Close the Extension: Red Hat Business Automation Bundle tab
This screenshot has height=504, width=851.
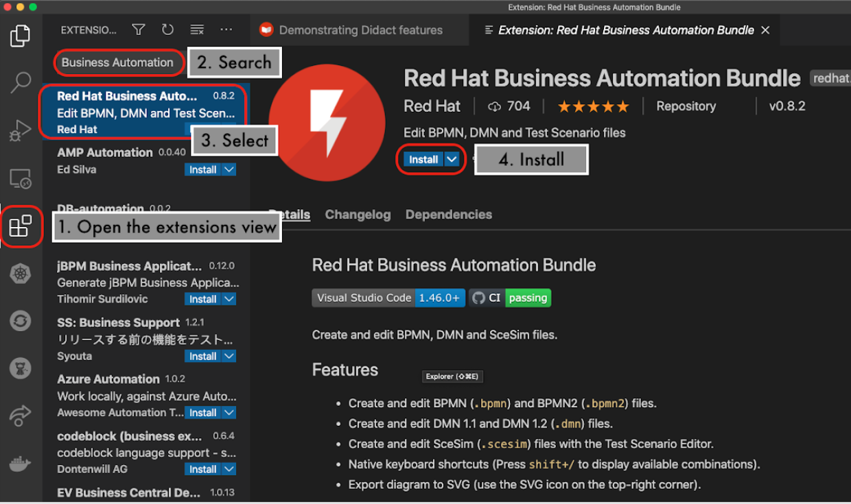click(766, 30)
